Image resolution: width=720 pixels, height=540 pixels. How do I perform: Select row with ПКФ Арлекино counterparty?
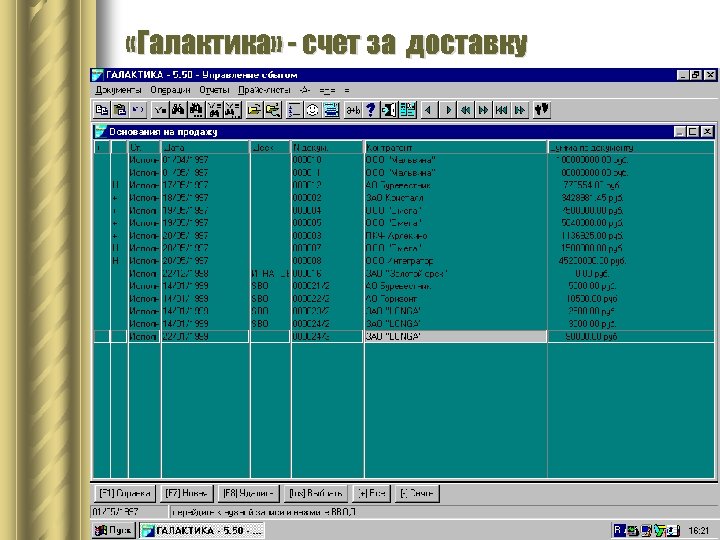[x=403, y=236]
